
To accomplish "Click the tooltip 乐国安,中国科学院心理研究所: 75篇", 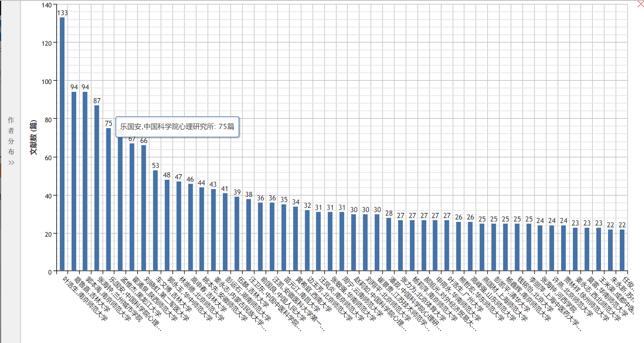I will pos(178,127).
